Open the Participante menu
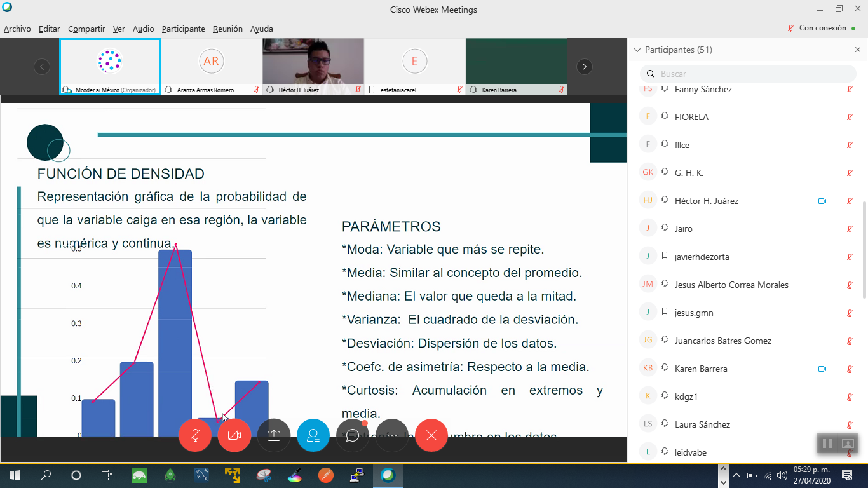Screen dimensions: 868x488 (x=183, y=29)
